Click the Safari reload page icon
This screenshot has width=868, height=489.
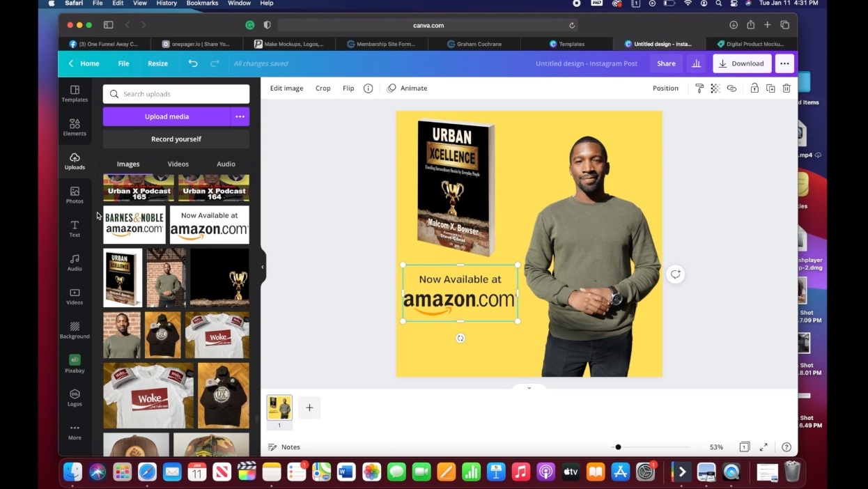(572, 25)
